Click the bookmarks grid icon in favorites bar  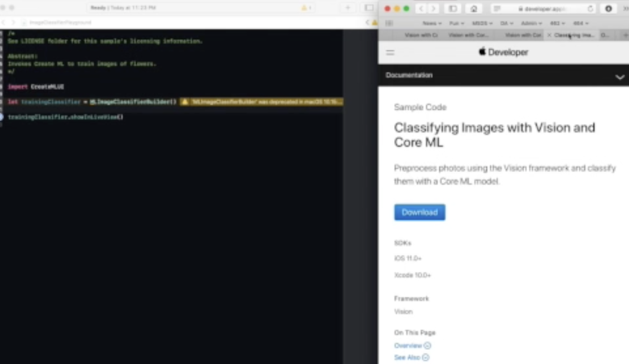coord(390,23)
